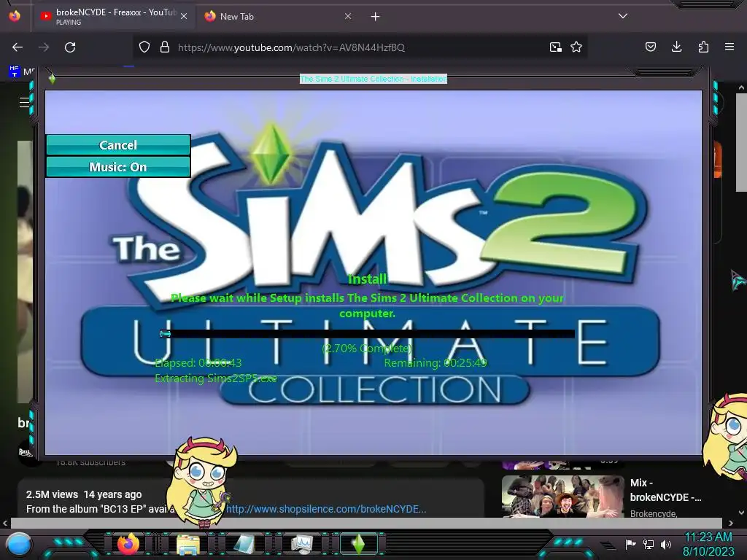Click the horizontal scrollbar right arrow
Screen dimensions: 747x560
[731, 524]
